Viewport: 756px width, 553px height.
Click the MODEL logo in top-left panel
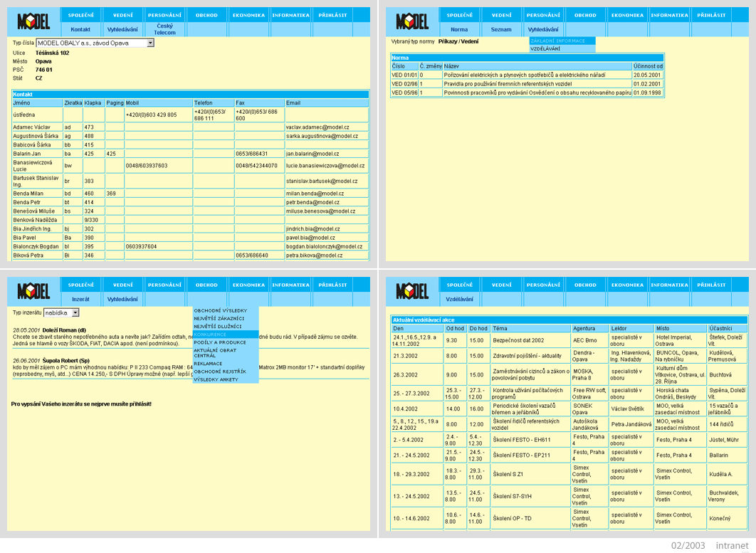click(33, 21)
